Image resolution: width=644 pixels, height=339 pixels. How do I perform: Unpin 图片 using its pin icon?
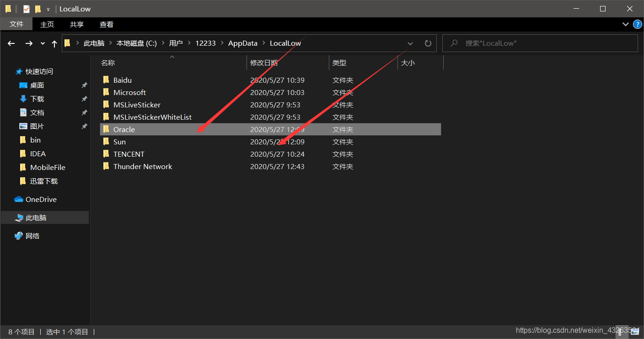(84, 126)
